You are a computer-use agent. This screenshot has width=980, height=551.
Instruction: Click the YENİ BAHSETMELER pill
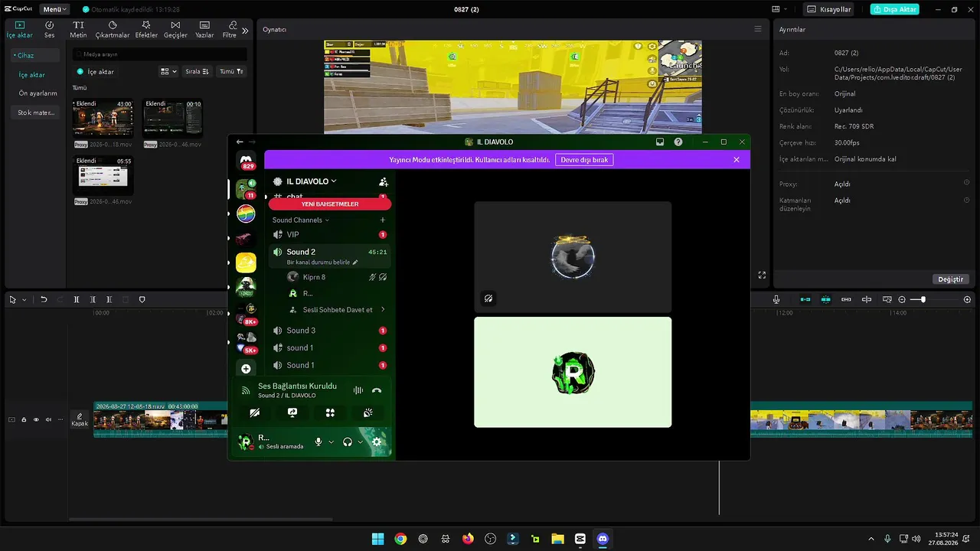click(330, 204)
